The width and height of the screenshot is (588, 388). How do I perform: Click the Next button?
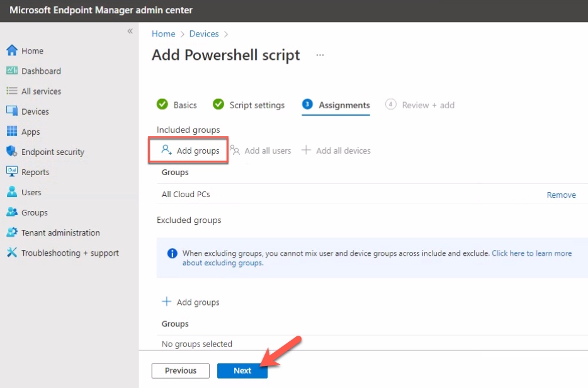point(242,371)
